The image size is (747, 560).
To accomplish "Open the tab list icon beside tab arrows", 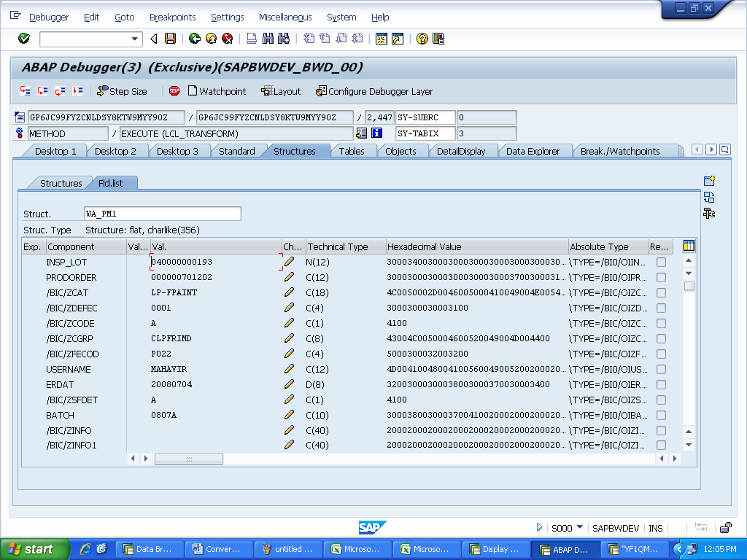I will coord(724,149).
